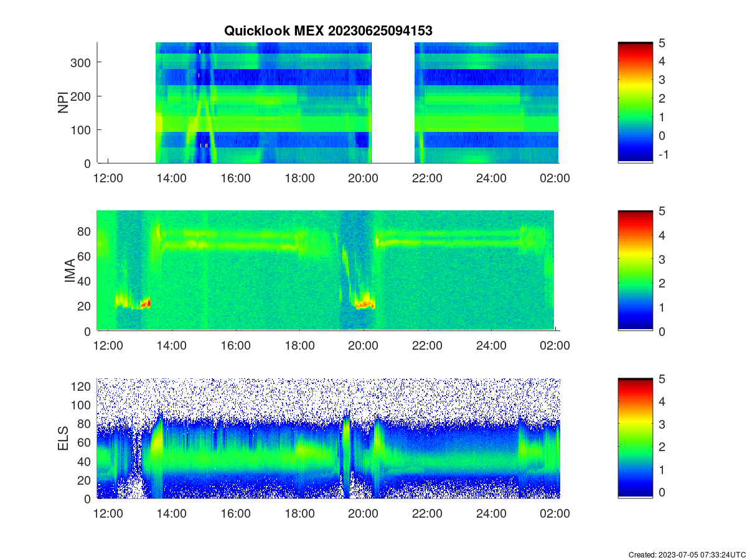
Task: Click the 12:00 tick under IMA plot
Action: tap(108, 346)
